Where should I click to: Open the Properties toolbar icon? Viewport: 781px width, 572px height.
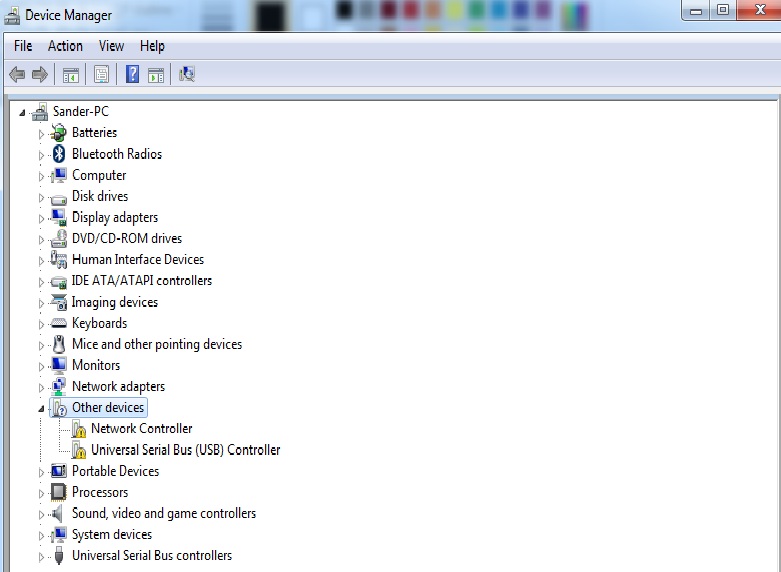[101, 75]
